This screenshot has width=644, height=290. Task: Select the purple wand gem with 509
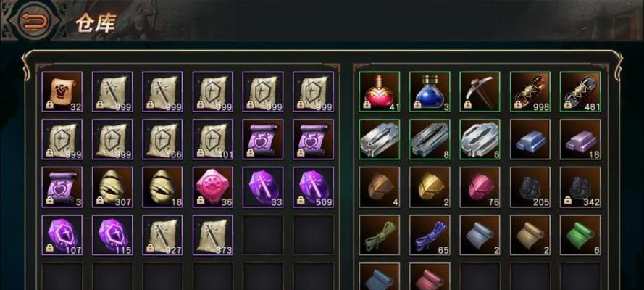click(x=313, y=187)
